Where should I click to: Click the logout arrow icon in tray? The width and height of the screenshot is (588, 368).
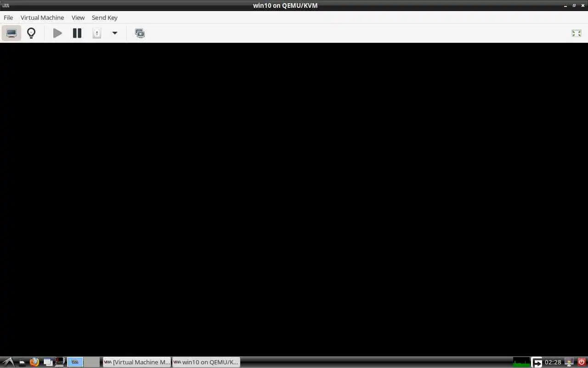[537, 362]
